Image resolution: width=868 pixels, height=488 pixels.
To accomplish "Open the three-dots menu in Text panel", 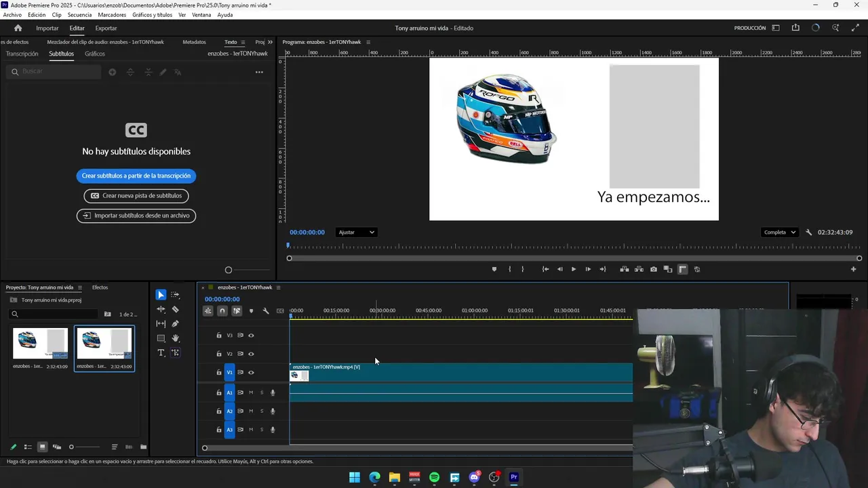I will point(259,72).
